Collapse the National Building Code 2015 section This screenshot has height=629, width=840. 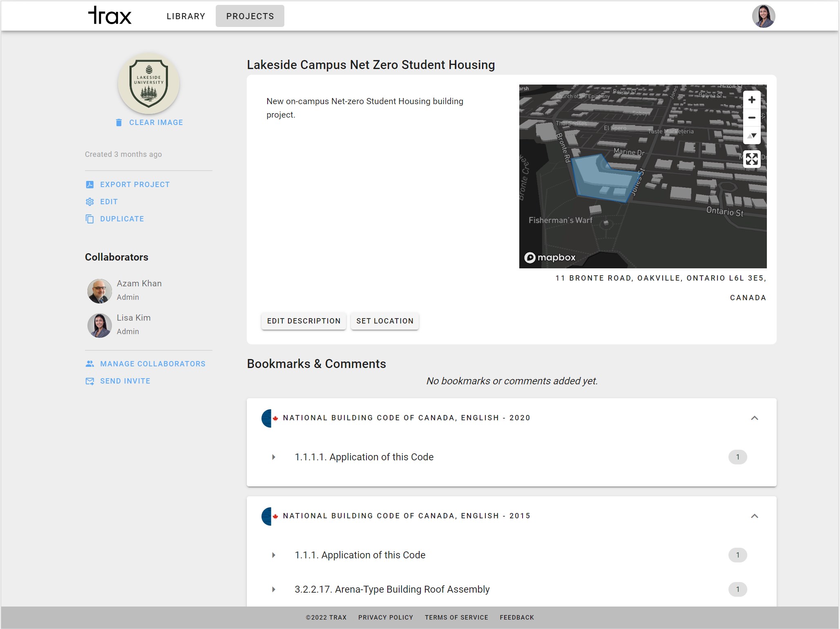click(x=754, y=516)
